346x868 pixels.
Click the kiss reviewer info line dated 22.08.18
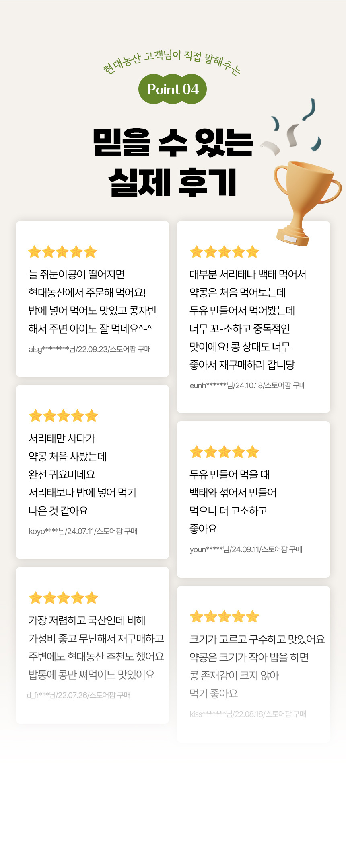click(x=248, y=714)
